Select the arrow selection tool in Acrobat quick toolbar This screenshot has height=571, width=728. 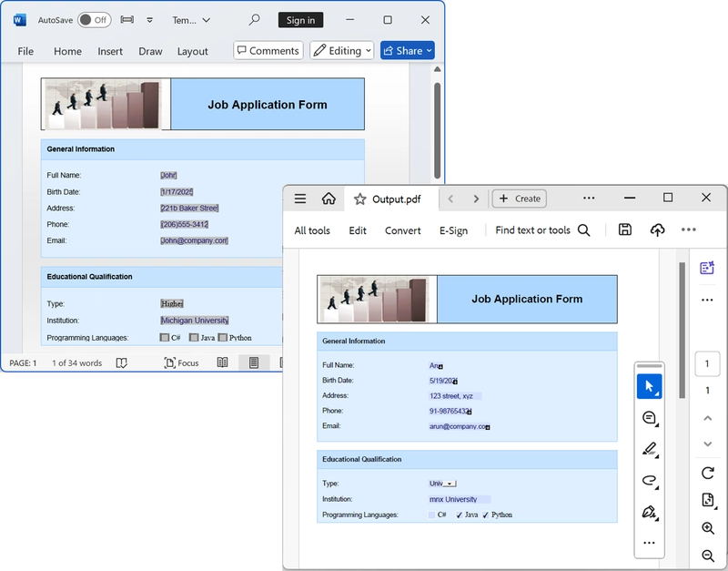(649, 386)
